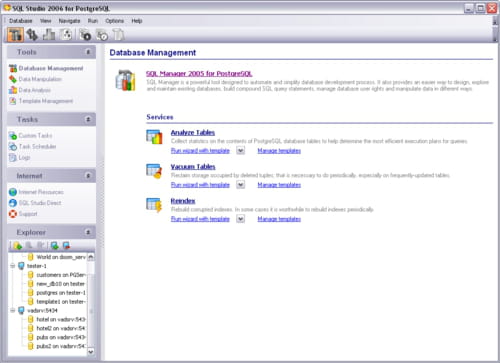500x363 pixels.
Task: Open the Data Manipulation toolbar icon
Action: (x=32, y=34)
